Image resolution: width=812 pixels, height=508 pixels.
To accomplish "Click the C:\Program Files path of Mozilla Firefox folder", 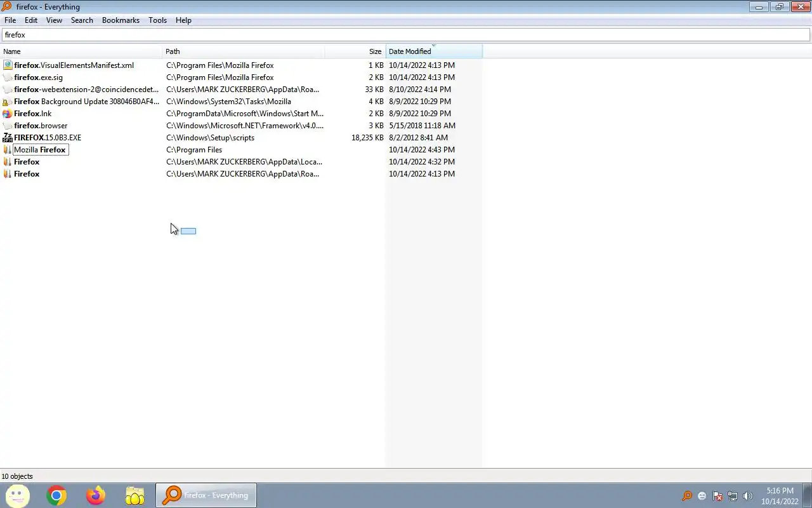I will pyautogui.click(x=194, y=150).
